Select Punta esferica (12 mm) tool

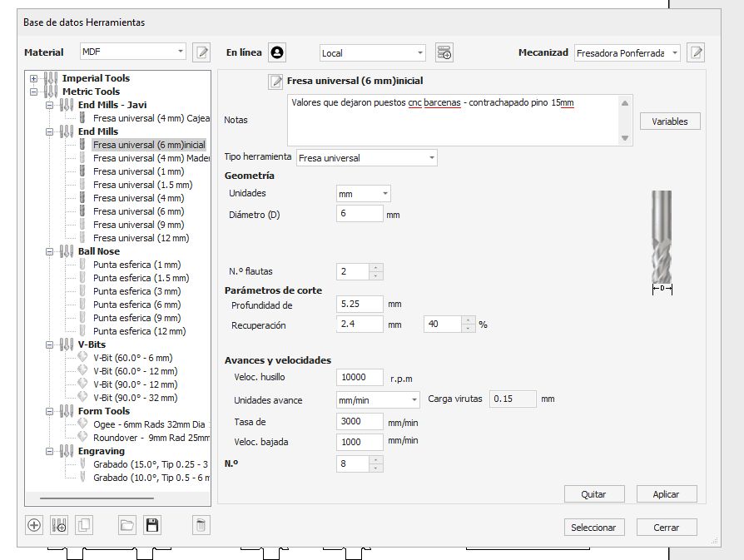coord(139,331)
